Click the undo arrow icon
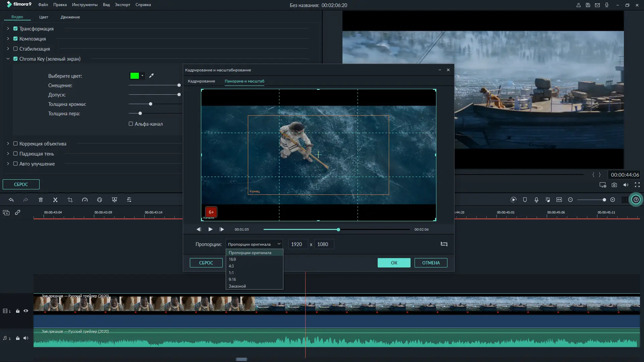644x362 pixels. pyautogui.click(x=11, y=200)
